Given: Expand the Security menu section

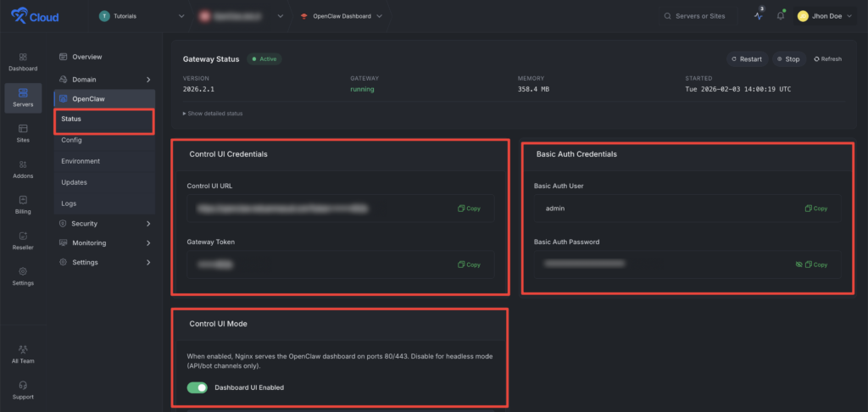Looking at the screenshot, I should click(x=104, y=224).
